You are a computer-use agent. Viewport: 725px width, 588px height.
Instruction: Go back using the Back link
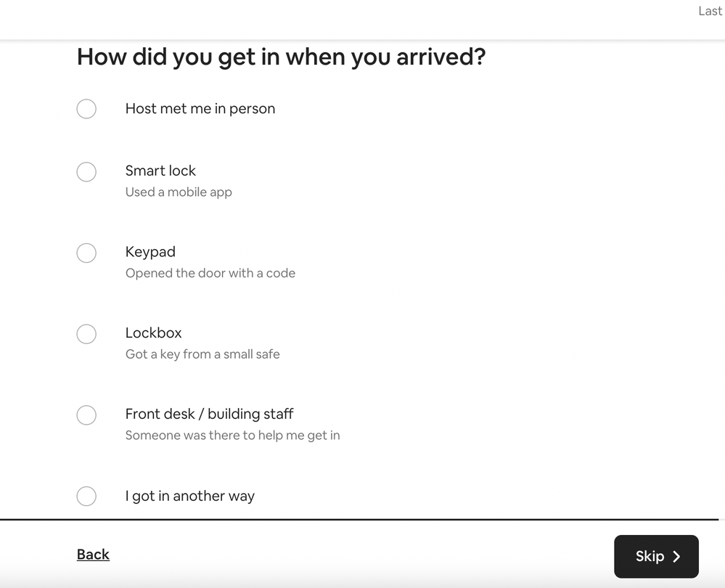93,555
